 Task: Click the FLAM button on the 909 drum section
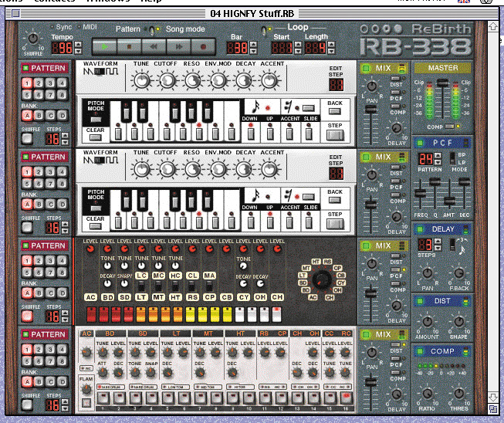86,401
